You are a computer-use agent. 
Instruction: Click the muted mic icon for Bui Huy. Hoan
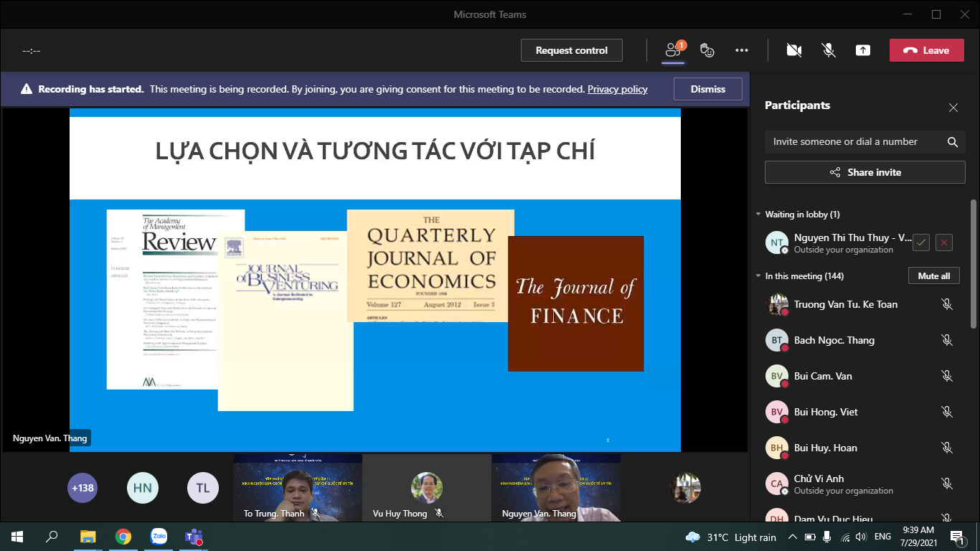[947, 448]
